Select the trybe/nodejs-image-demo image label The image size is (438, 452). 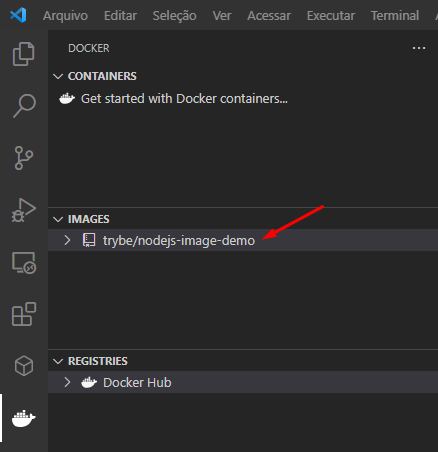179,240
